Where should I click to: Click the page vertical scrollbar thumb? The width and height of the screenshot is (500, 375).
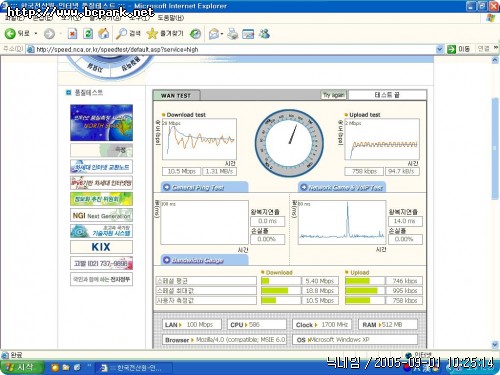click(495, 149)
